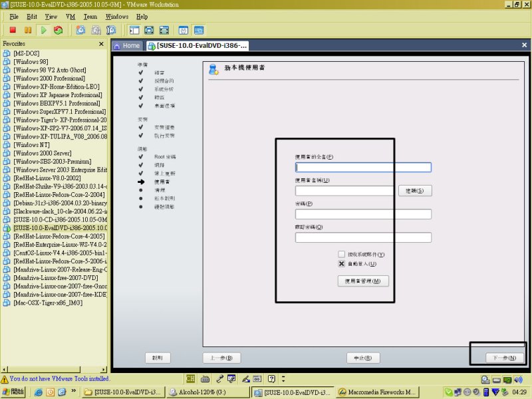Select [Mac-OSX-Tiger-x86_IMG] in Favorites
The height and width of the screenshot is (399, 532).
48,303
